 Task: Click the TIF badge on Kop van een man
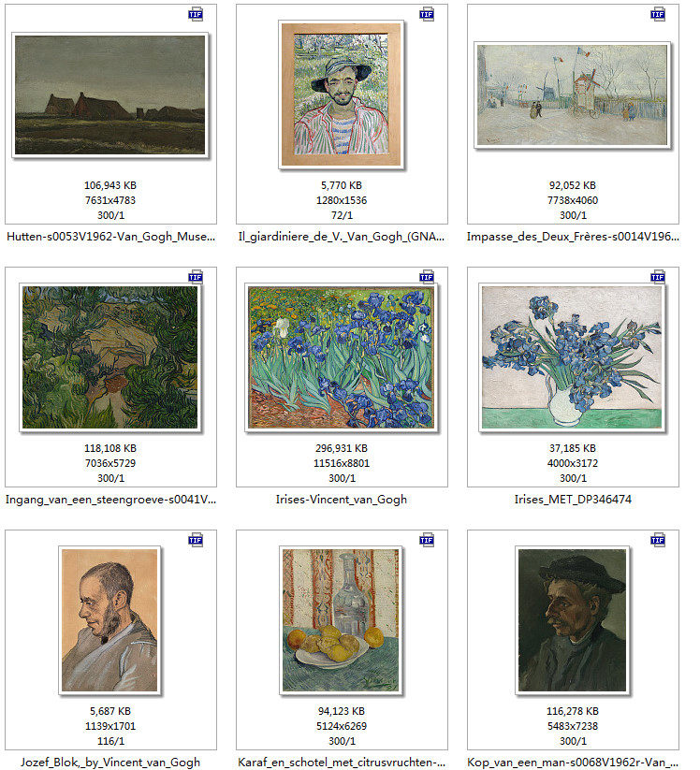click(658, 540)
